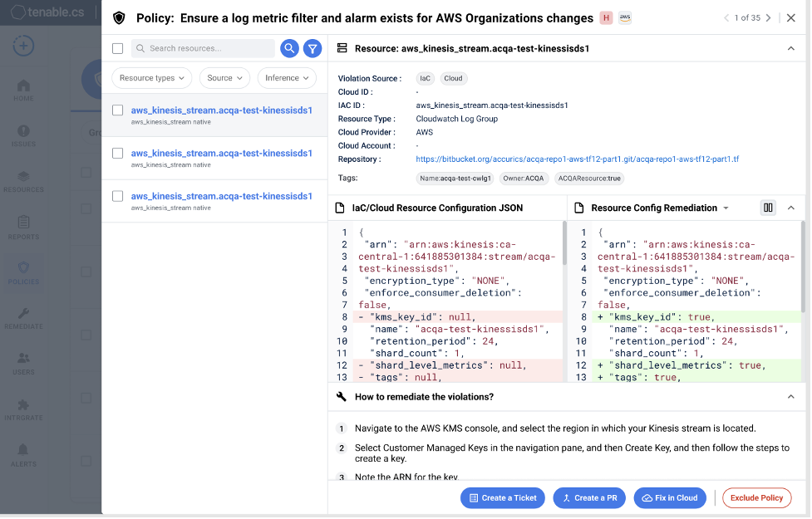The image size is (812, 519).
Task: Open Home in the sidebar
Action: coord(23,91)
